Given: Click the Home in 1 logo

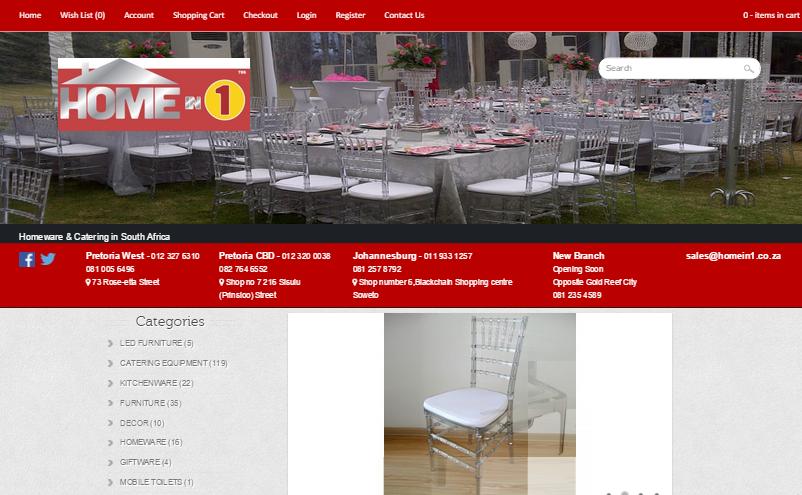Looking at the screenshot, I should click(x=154, y=94).
